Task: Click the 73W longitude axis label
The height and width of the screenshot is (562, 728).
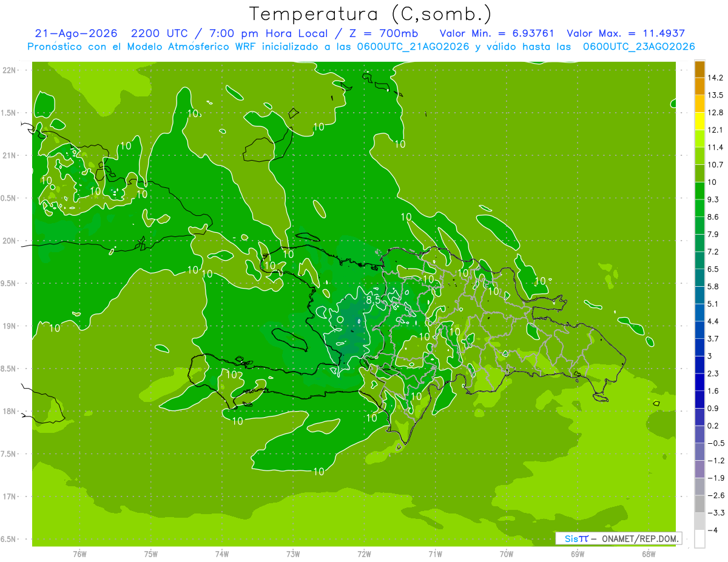Action: [293, 554]
